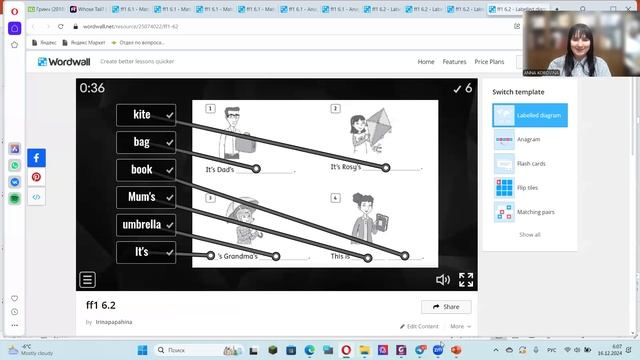Open Zoom from the taskbar

[x=438, y=350]
